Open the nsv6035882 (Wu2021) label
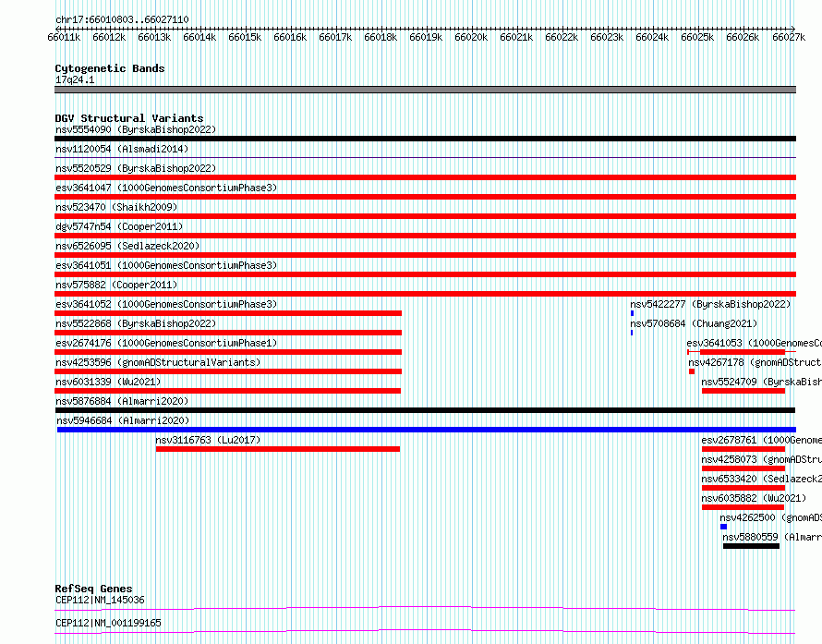Viewport: 822px width, 644px height. [754, 498]
